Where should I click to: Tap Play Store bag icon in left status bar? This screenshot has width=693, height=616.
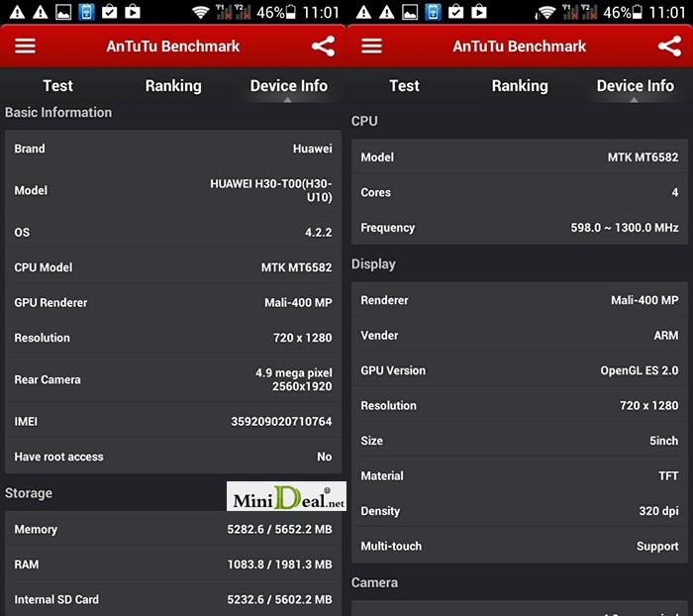(x=133, y=12)
